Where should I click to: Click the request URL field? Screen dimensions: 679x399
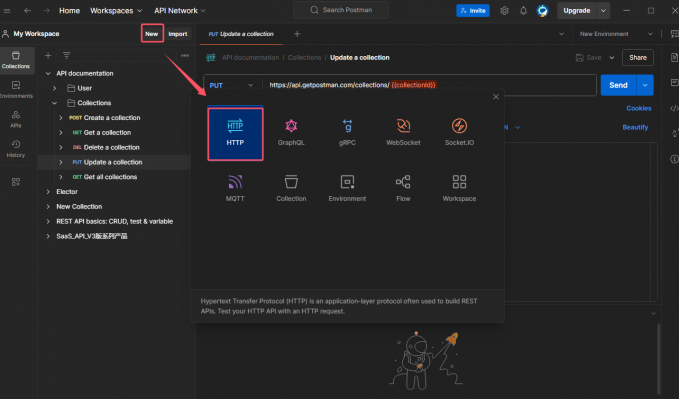click(x=430, y=85)
